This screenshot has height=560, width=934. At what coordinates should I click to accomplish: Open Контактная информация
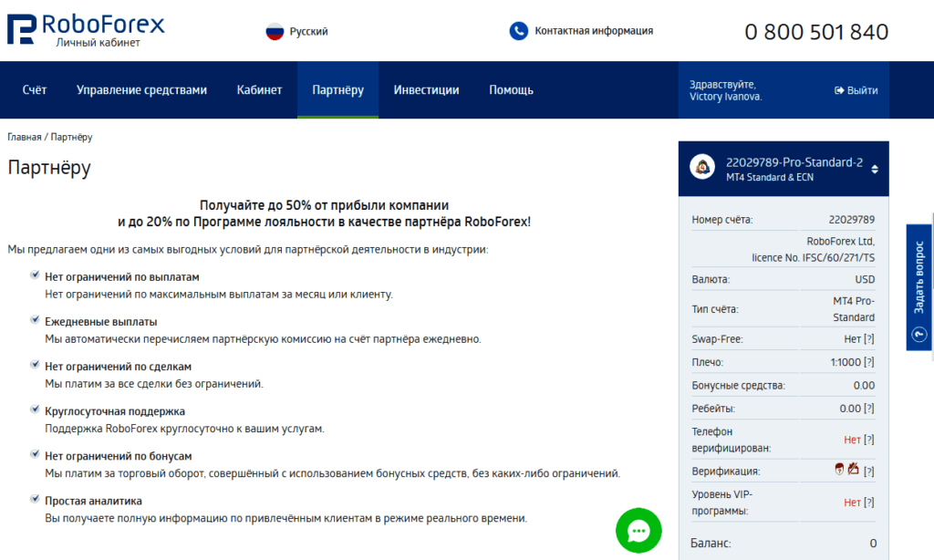593,30
